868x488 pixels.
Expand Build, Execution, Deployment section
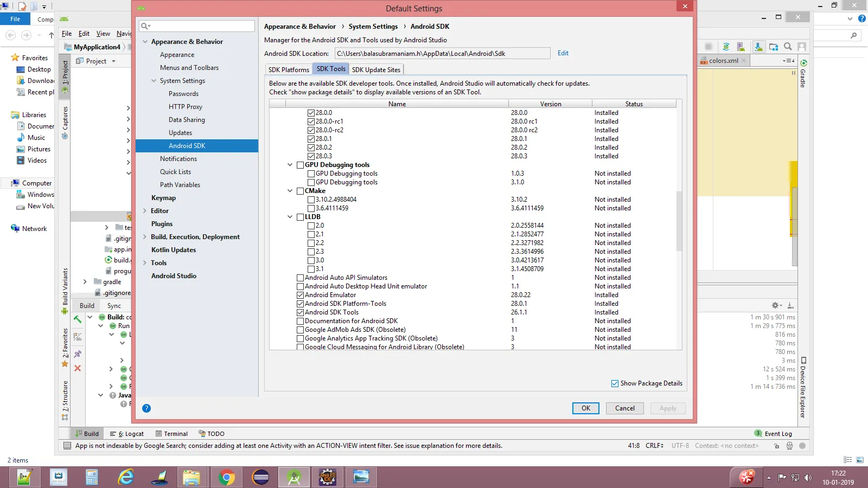click(145, 237)
